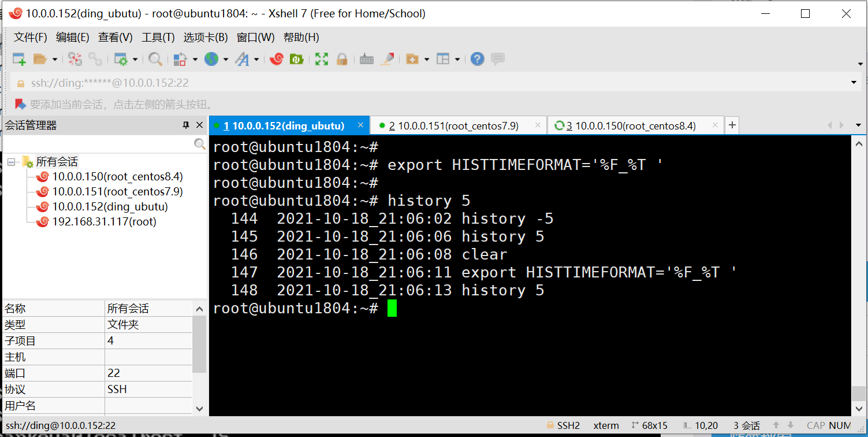Select 10.0.0.150(root_centos8.4) in session tree
The height and width of the screenshot is (437, 868).
[x=117, y=176]
